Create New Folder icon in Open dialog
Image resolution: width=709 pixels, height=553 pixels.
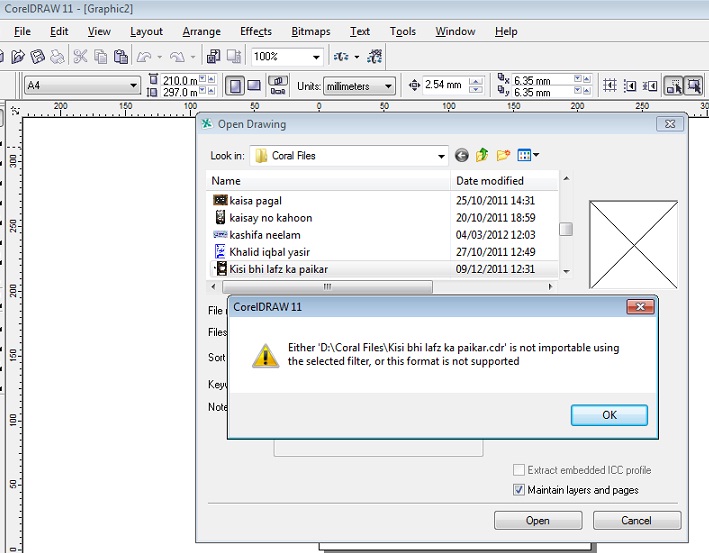504,155
